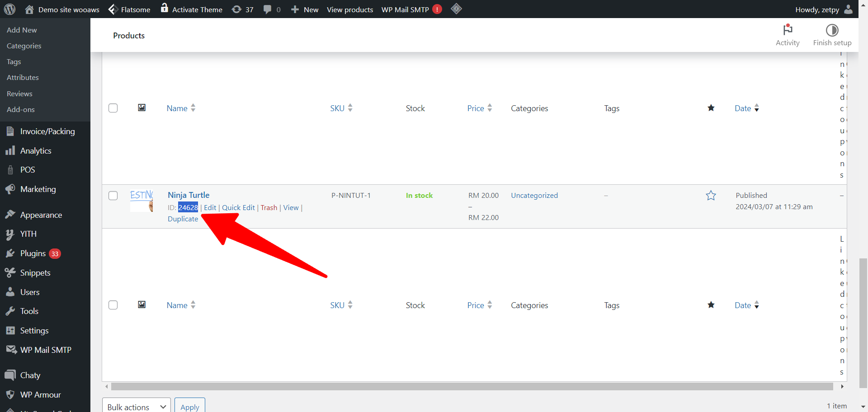
Task: Sort by Date in bottom header
Action: pos(747,305)
